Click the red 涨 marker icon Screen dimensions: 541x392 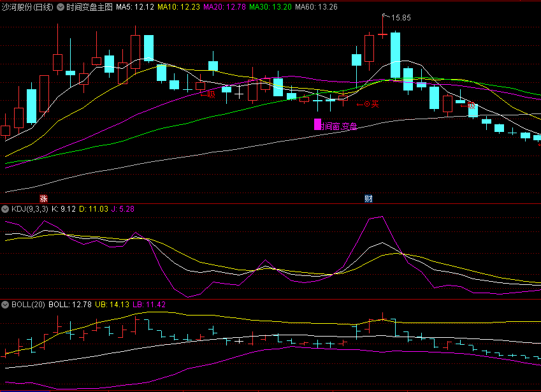[43, 198]
